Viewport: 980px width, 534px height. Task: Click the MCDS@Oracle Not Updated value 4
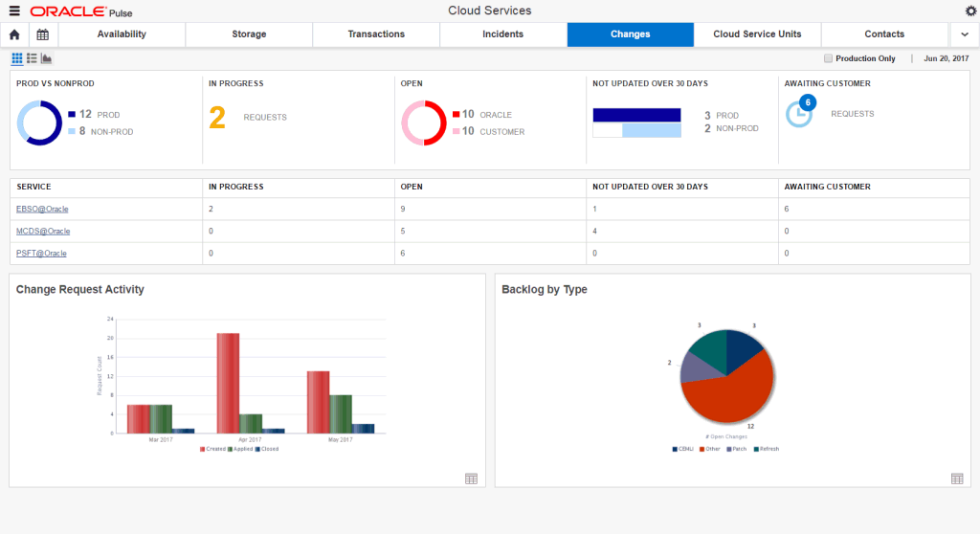point(594,231)
